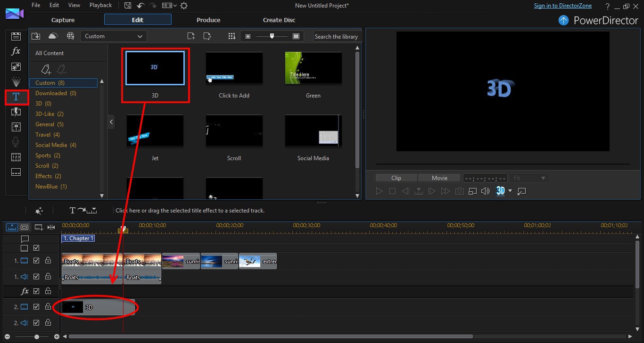Open the File menu
This screenshot has width=644, height=343.
[36, 5]
